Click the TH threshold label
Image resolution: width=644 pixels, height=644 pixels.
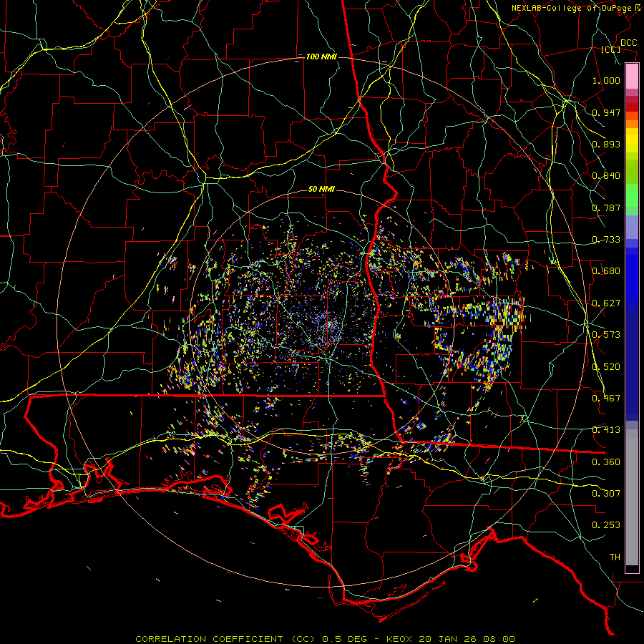click(x=615, y=557)
